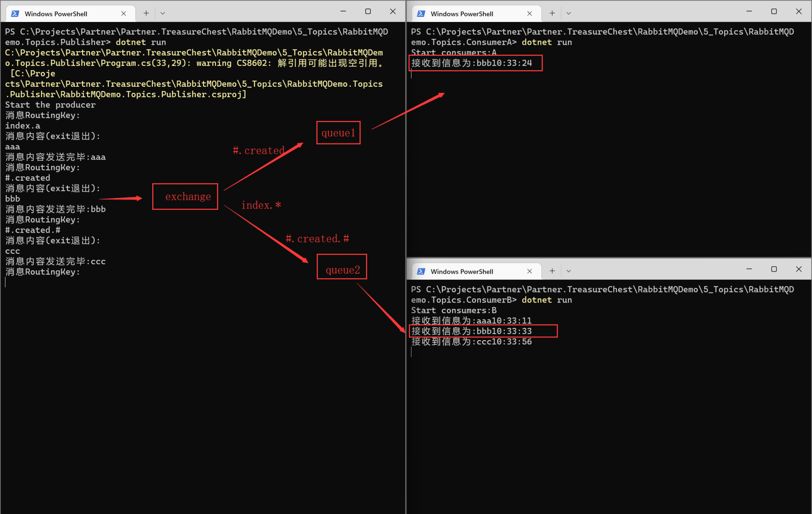Viewport: 812px width, 514px height.
Task: Expand profile dropdown in ConsumerA window
Action: tap(569, 13)
